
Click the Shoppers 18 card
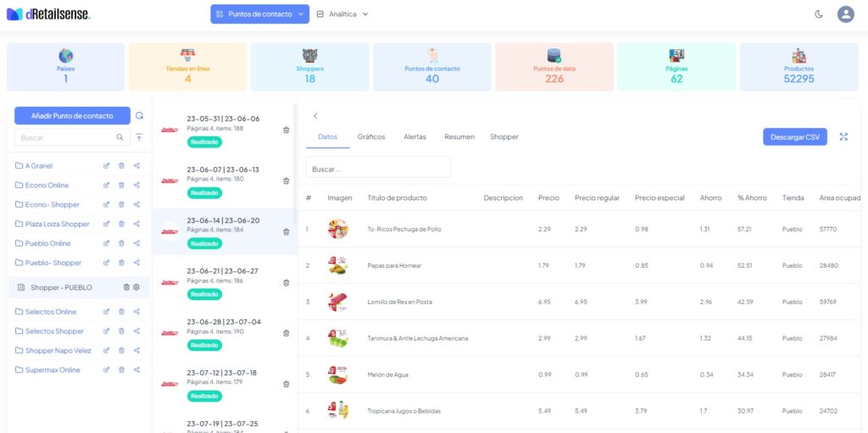pyautogui.click(x=310, y=67)
